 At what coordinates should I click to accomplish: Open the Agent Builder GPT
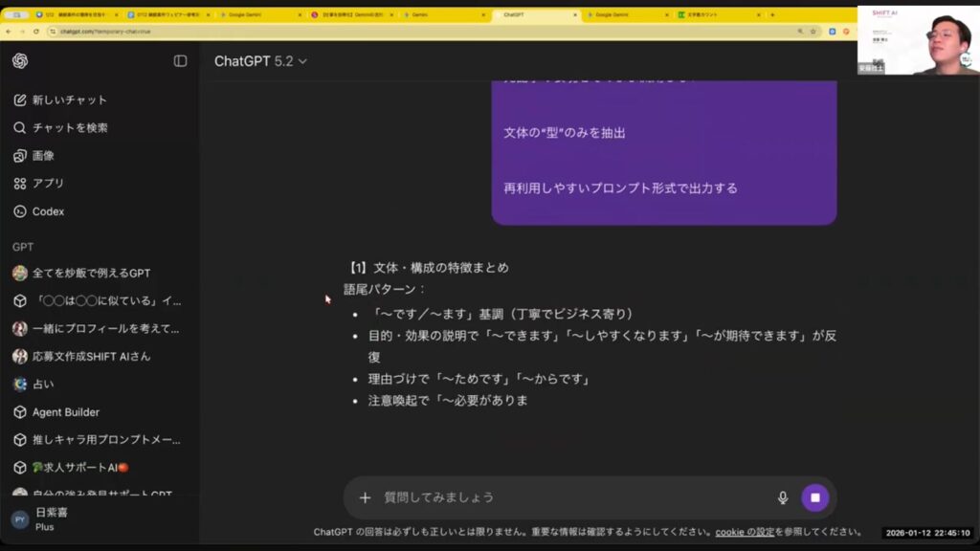65,412
